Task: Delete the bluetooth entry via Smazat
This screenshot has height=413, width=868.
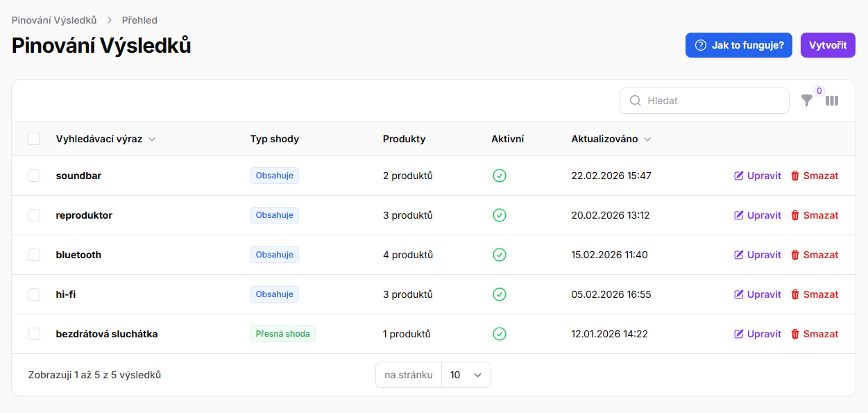Action: pos(815,255)
